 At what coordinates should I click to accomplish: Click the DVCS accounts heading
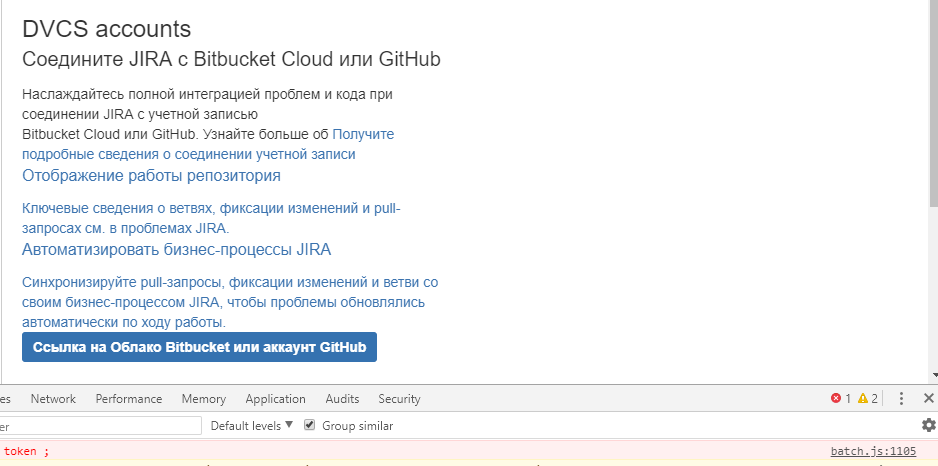106,29
